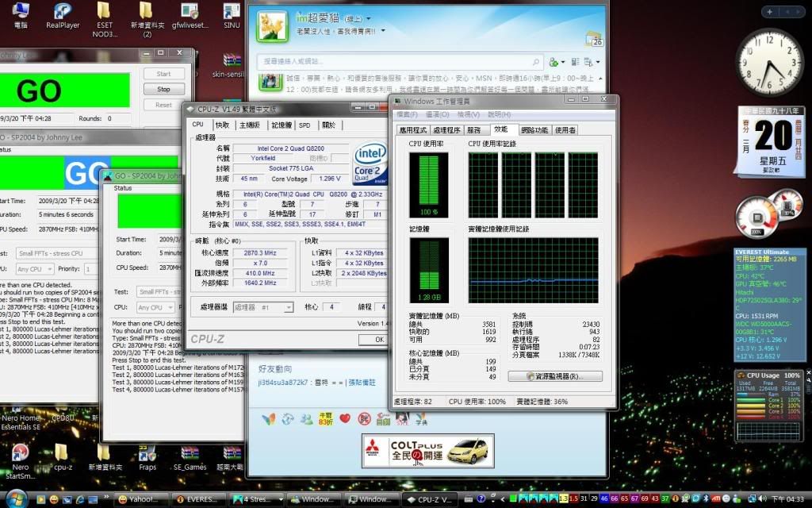The height and width of the screenshot is (508, 812).
Task: Click the calendar gadget showing 20
Action: pyautogui.click(x=771, y=141)
